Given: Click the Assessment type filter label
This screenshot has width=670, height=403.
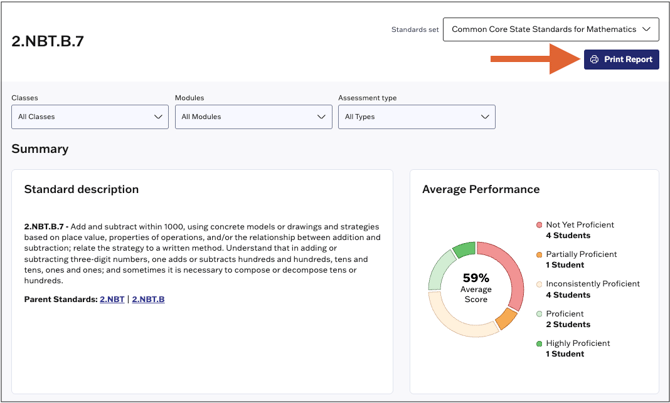Looking at the screenshot, I should click(367, 98).
